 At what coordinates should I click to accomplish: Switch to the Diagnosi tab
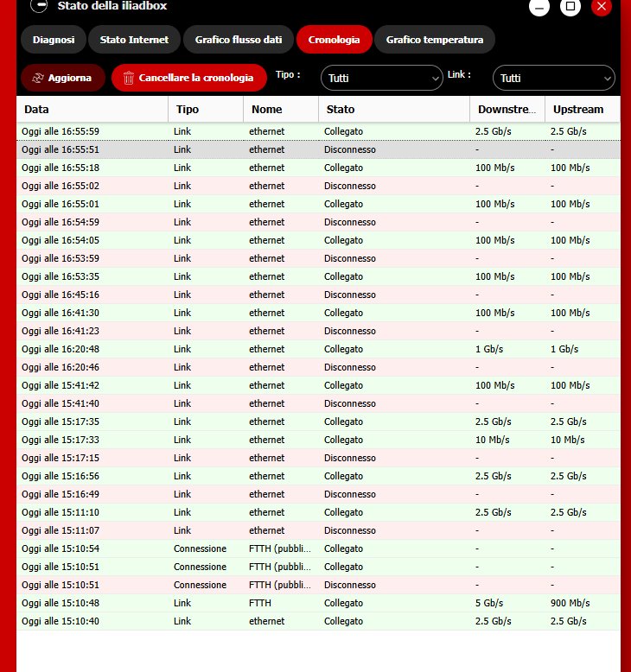53,39
